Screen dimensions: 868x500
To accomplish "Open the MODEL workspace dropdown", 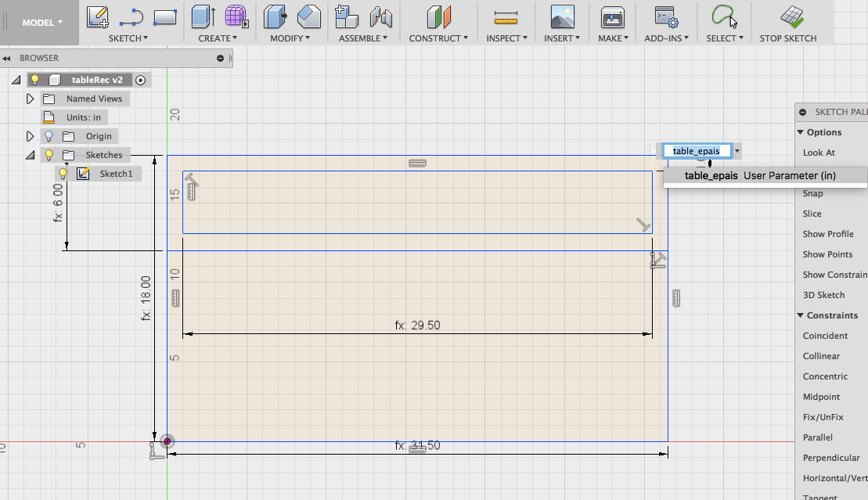I will pyautogui.click(x=41, y=23).
